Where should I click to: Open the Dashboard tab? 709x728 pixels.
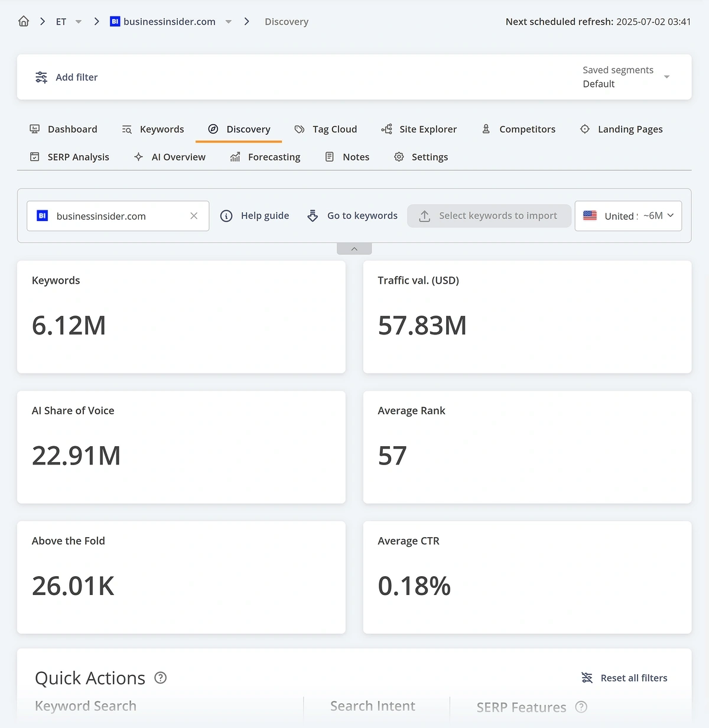(64, 129)
